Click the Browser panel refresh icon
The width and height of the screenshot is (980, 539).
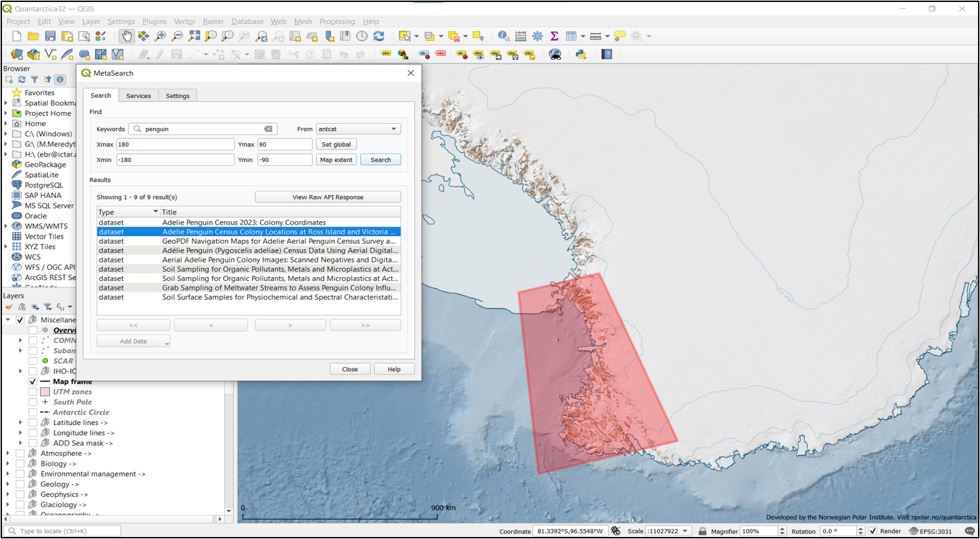[21, 79]
